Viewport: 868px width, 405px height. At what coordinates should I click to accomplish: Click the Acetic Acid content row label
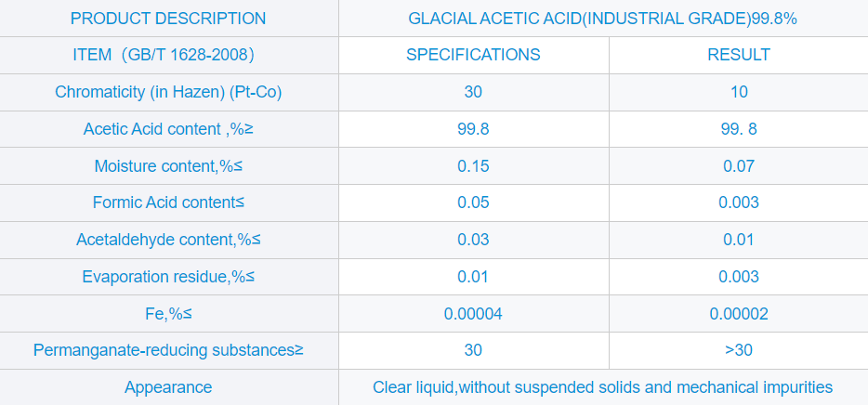(x=168, y=129)
